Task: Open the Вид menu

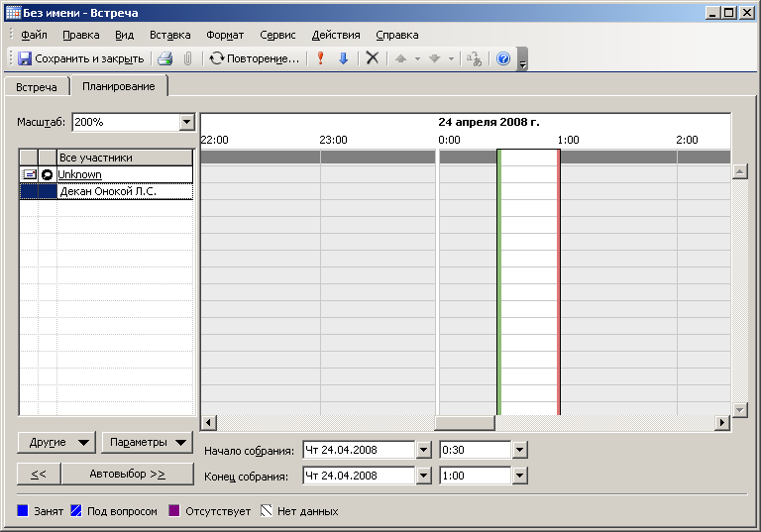Action: tap(124, 35)
